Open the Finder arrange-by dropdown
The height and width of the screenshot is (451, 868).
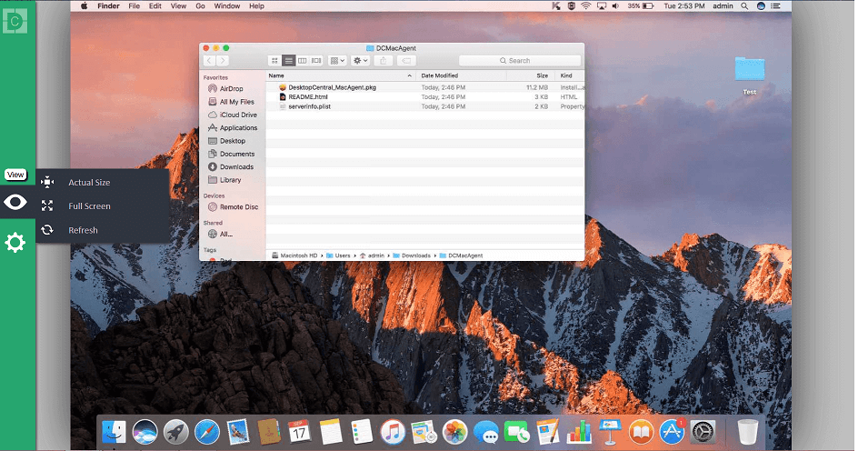[338, 61]
